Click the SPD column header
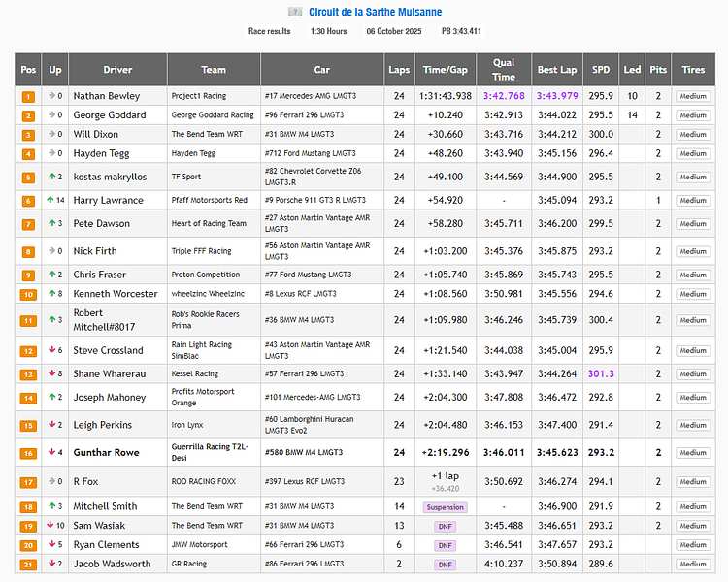This screenshot has height=582, width=728. (x=601, y=70)
